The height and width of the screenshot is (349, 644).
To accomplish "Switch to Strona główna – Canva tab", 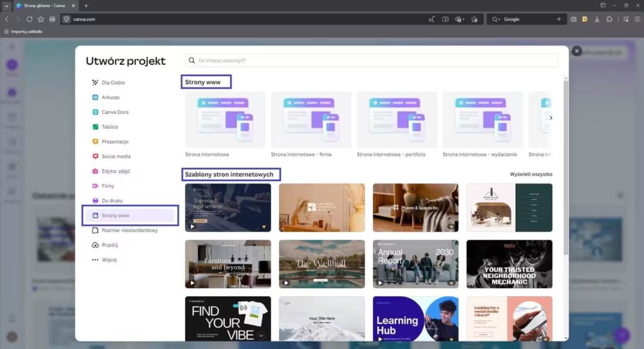I will [45, 6].
